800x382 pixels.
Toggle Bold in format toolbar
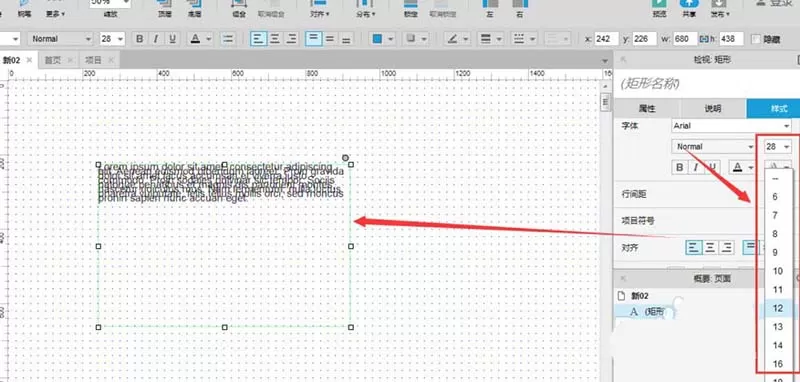click(x=139, y=39)
